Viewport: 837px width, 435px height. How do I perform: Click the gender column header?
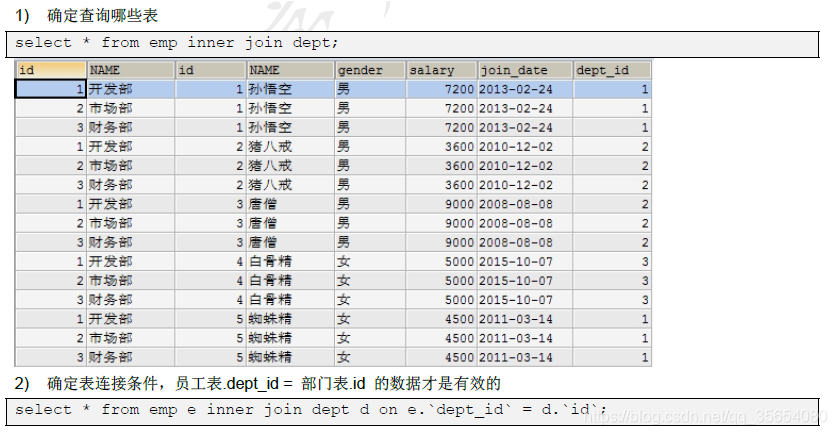pos(370,70)
